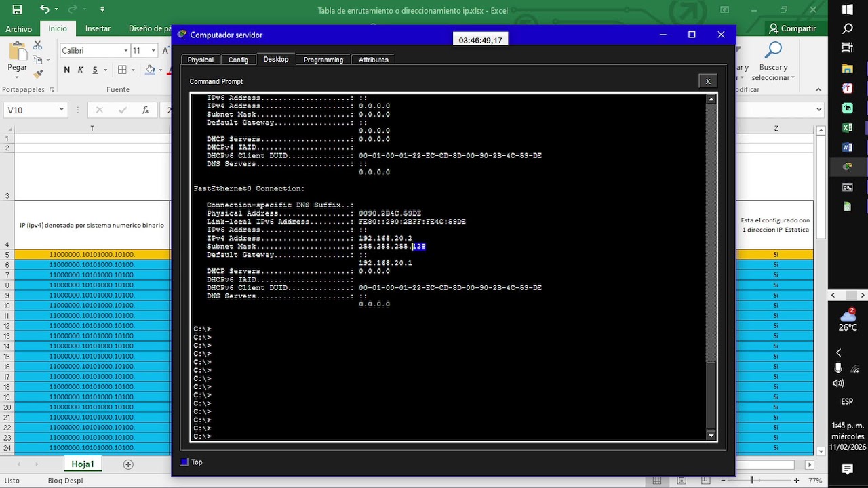Screen dimensions: 868x488
Task: Click the last C:\> prompt line
Action: (203, 436)
